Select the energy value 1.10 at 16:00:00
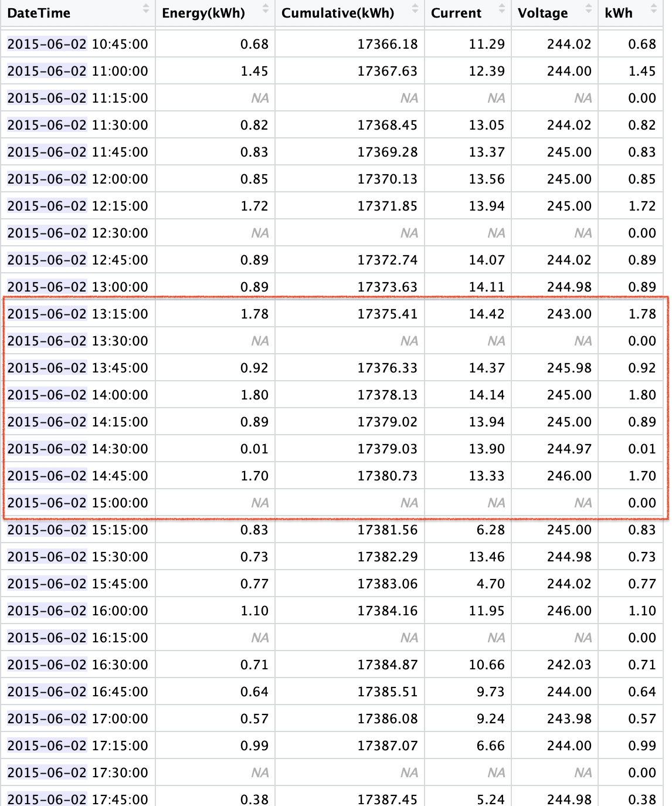This screenshot has width=672, height=806. [x=254, y=611]
